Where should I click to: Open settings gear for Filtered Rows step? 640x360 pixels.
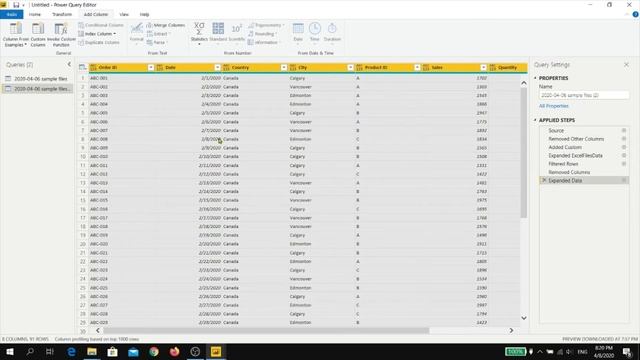(624, 164)
